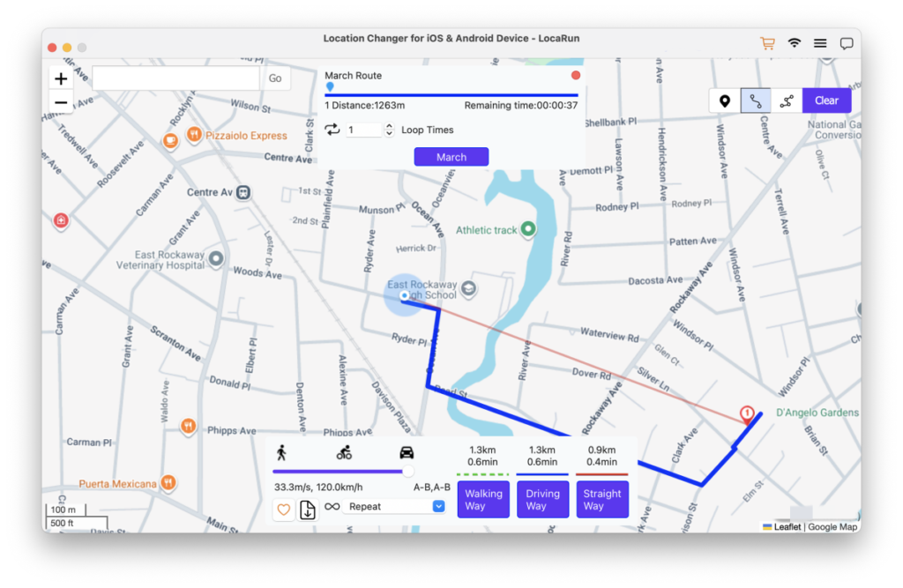Open the Leaflet attribution link
This screenshot has height=588, width=903.
pos(787,527)
